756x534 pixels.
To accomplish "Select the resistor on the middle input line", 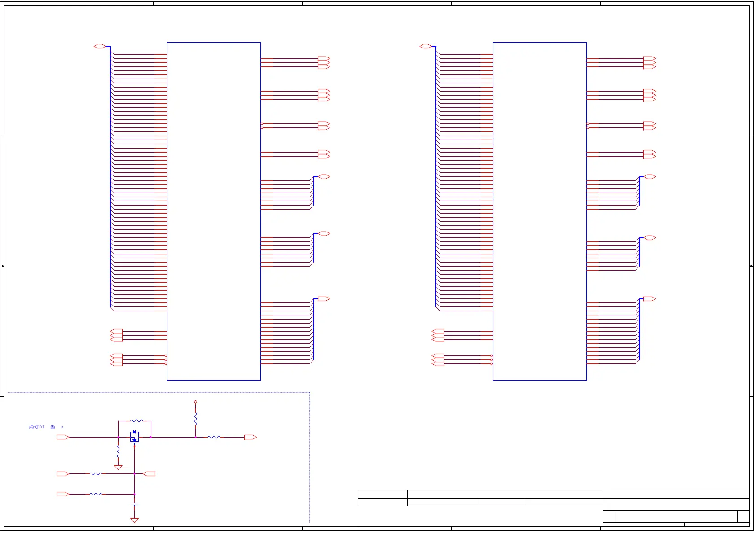I will pos(96,474).
